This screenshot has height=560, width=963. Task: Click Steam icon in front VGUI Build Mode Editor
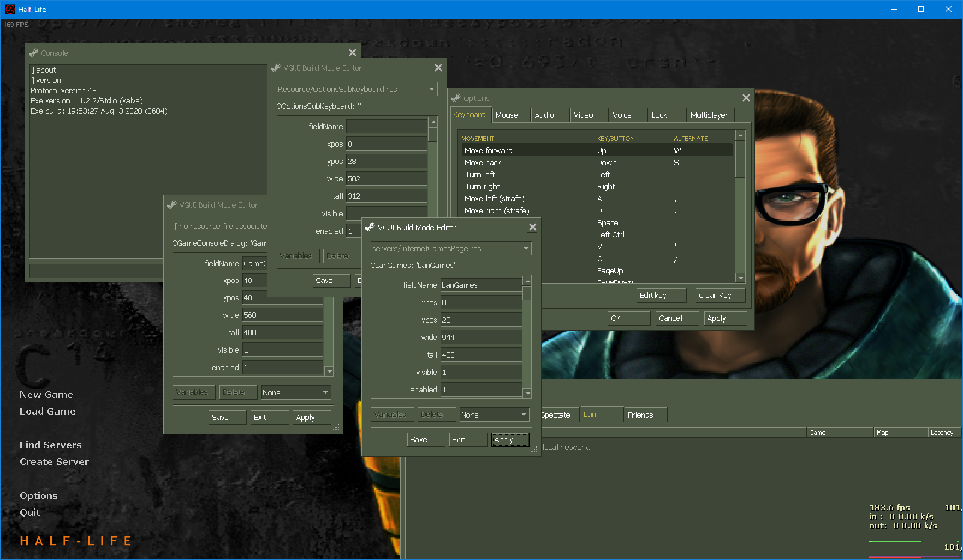coord(370,227)
